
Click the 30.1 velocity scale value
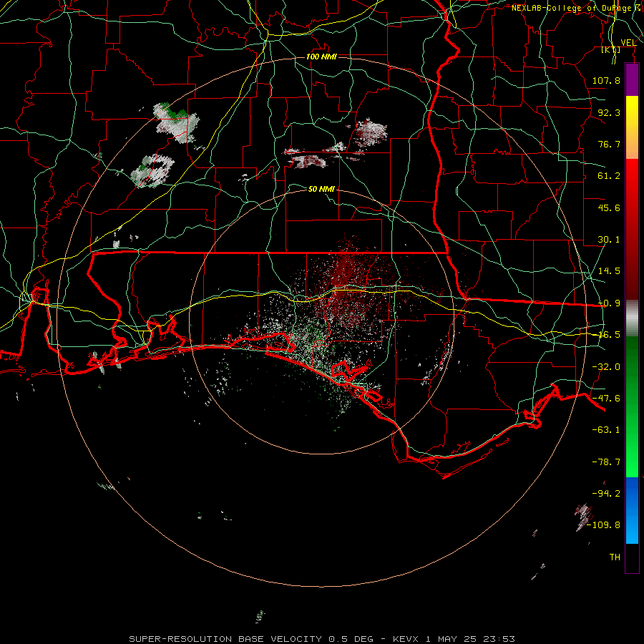(x=609, y=240)
